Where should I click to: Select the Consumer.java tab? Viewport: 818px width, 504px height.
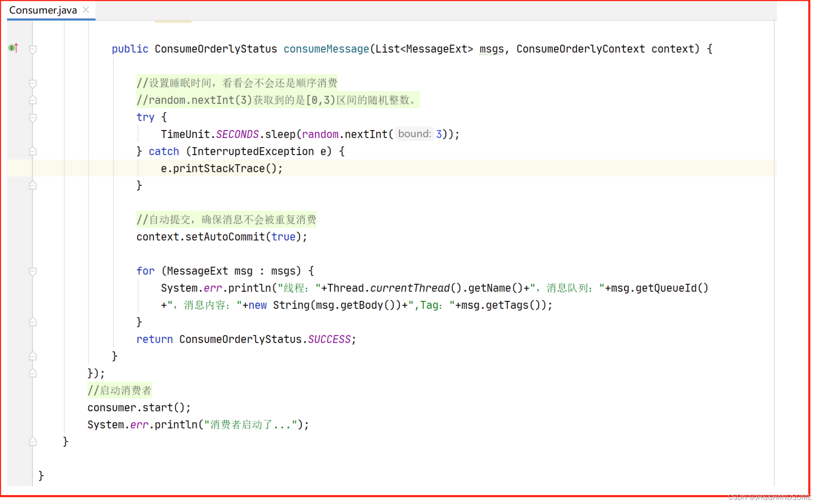(43, 10)
